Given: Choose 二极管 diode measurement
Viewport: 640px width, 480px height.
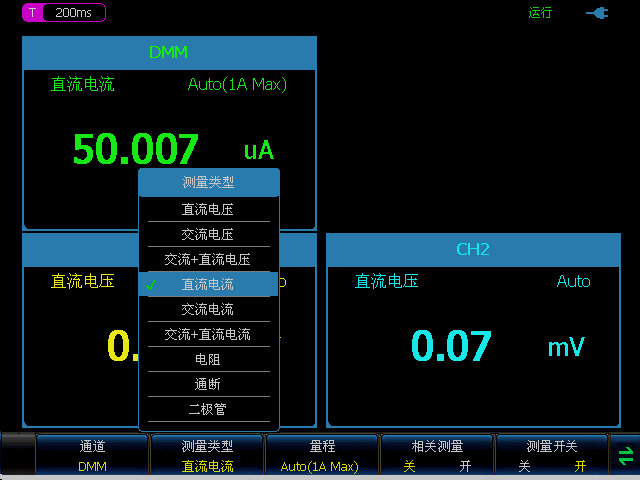Looking at the screenshot, I should point(208,410).
